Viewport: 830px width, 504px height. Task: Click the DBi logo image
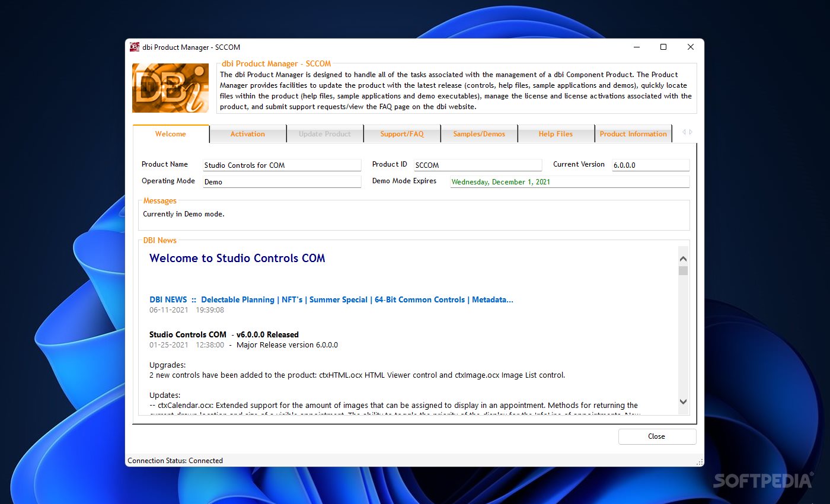coord(170,88)
